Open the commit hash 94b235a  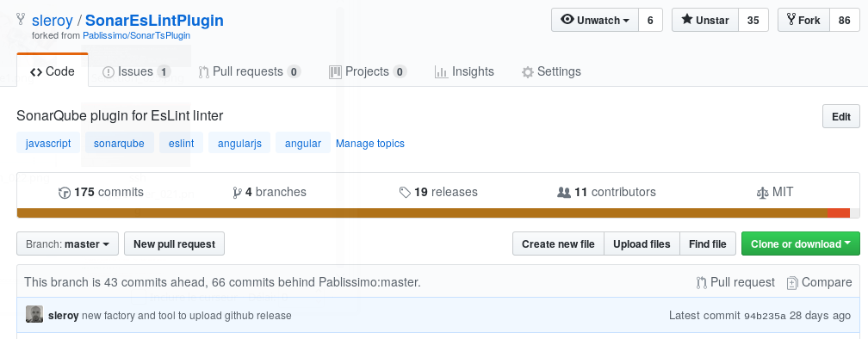(765, 316)
